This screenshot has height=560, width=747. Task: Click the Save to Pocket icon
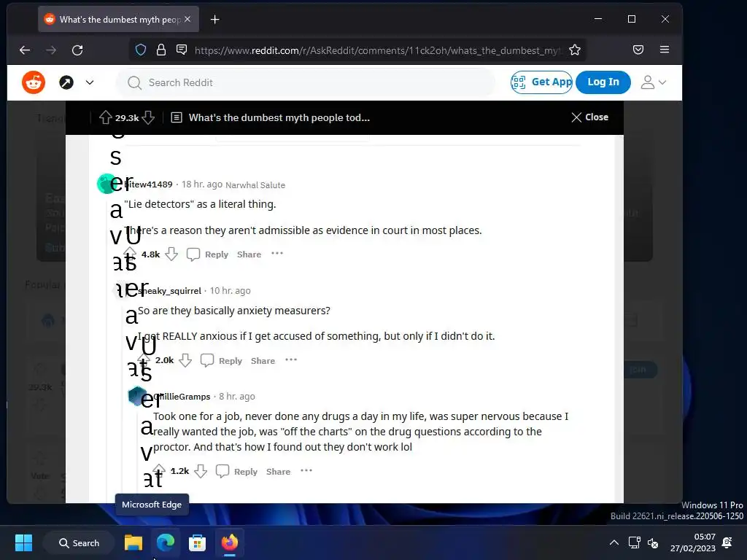[638, 50]
